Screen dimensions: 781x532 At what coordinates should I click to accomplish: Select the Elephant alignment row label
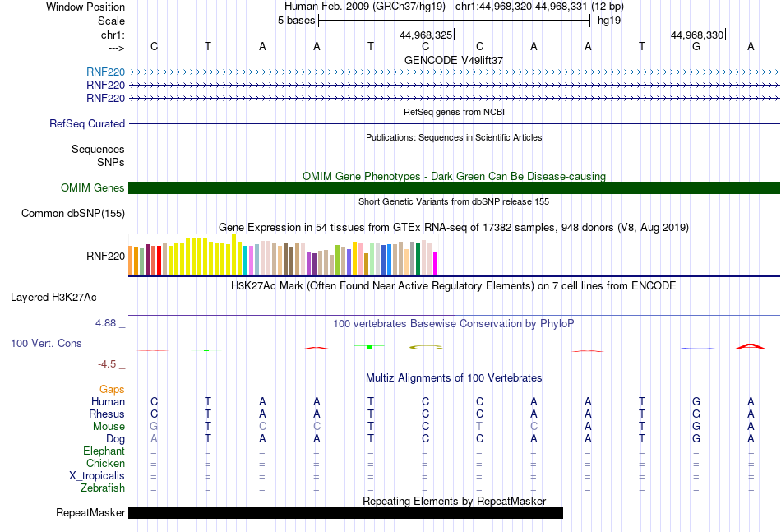(104, 451)
